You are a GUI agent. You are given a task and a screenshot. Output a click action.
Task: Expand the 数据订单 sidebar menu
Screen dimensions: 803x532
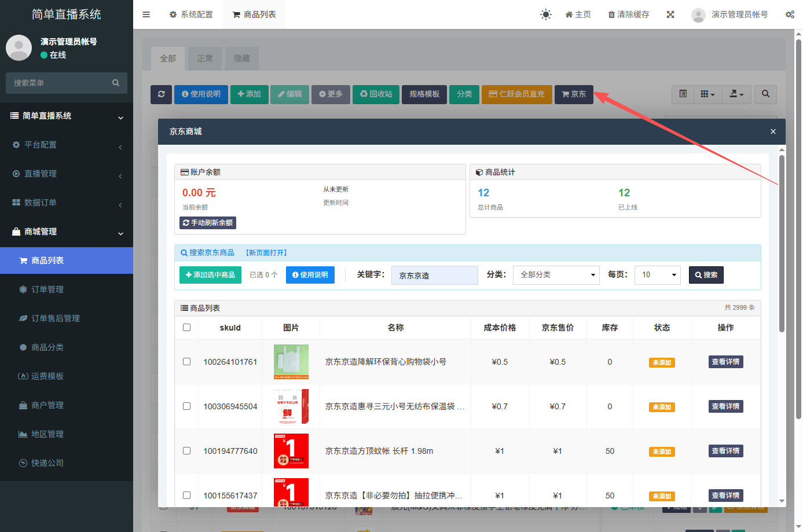[x=67, y=203]
